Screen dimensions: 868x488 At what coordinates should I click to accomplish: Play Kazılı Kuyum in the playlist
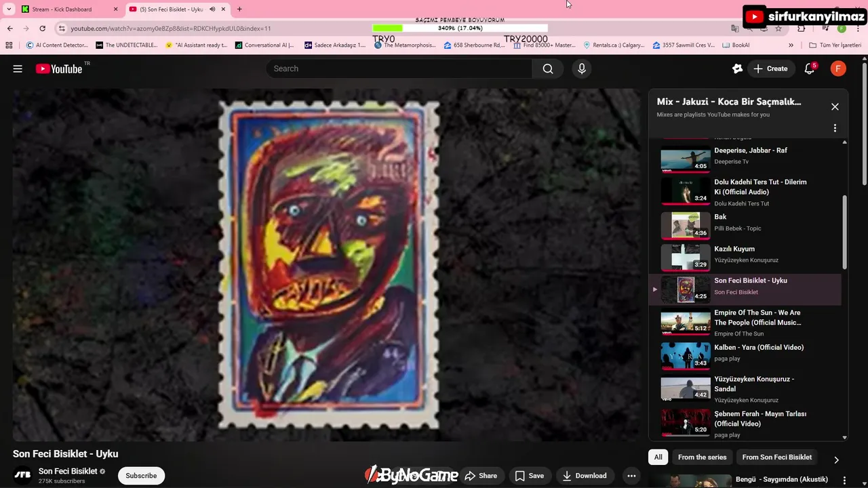pyautogui.click(x=745, y=258)
